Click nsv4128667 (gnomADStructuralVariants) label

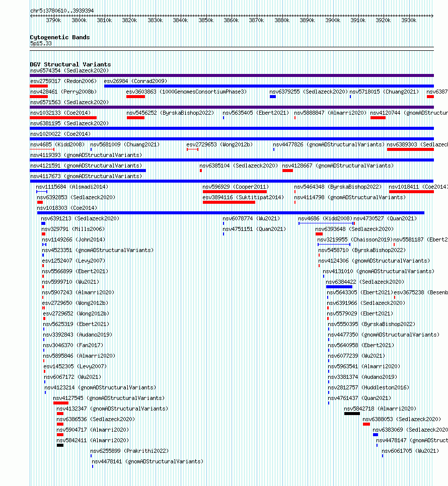[x=338, y=166]
